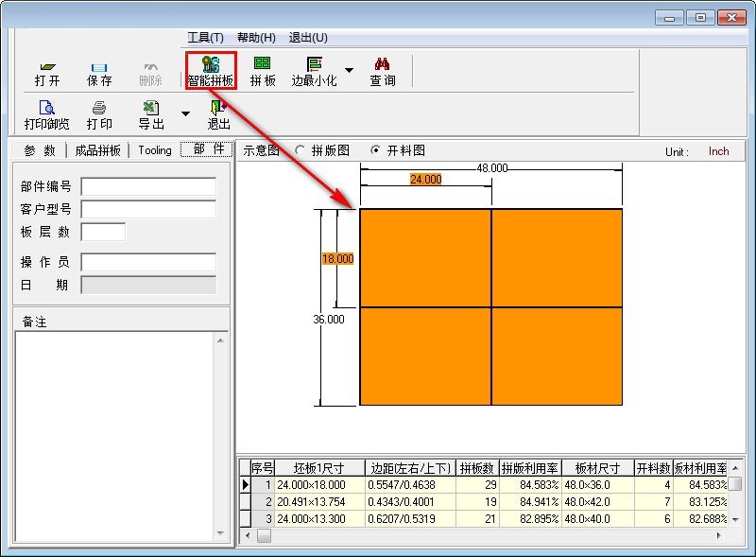
Task: Click the 板材利用率 column header
Action: [700, 468]
